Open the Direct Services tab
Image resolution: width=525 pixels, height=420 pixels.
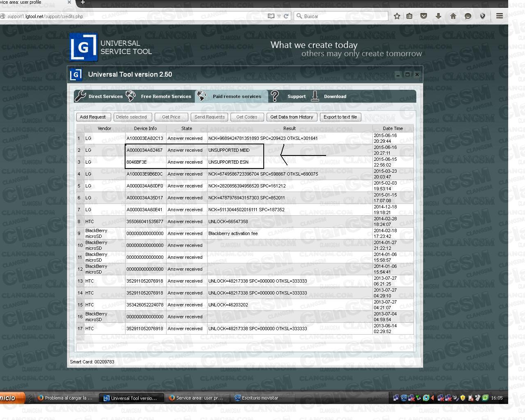pos(99,96)
